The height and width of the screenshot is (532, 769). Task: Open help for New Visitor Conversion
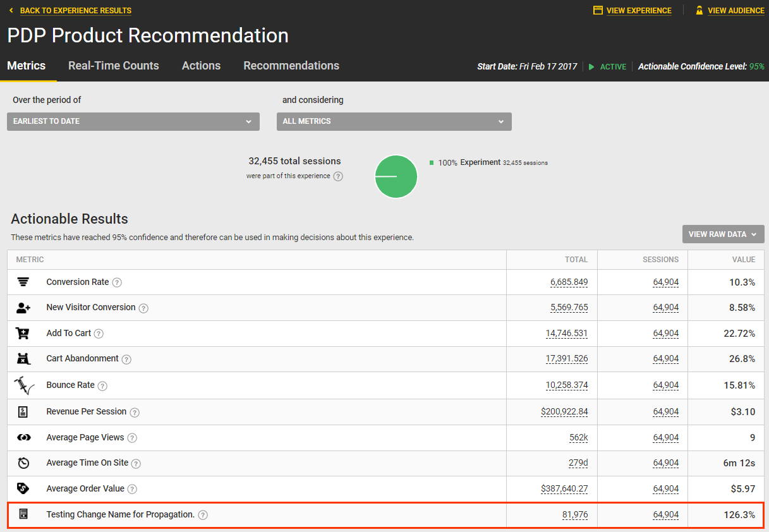click(x=143, y=308)
